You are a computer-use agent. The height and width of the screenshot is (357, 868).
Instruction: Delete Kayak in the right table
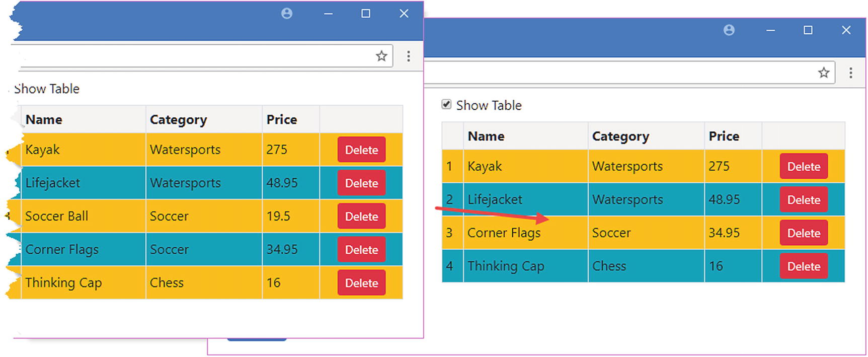click(804, 167)
